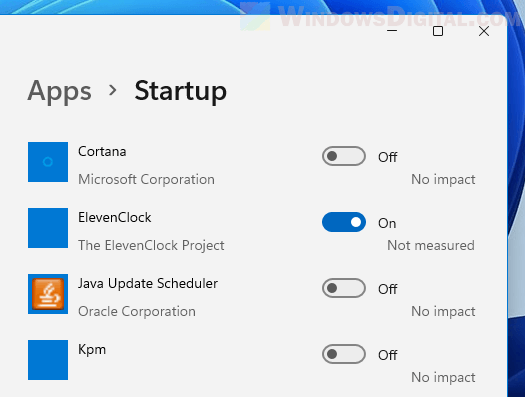Click the Off label beside Cortana toggle
Screen dimensions: 525x397
pyautogui.click(x=388, y=157)
